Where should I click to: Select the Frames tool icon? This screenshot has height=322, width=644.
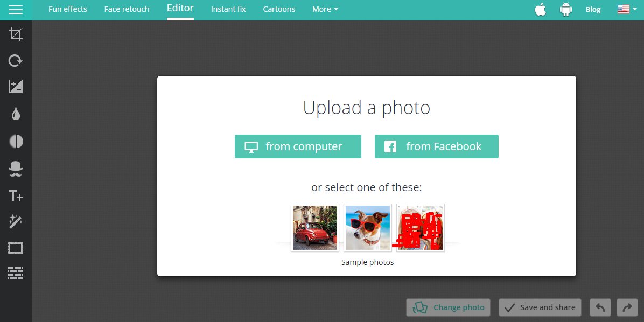(16, 248)
